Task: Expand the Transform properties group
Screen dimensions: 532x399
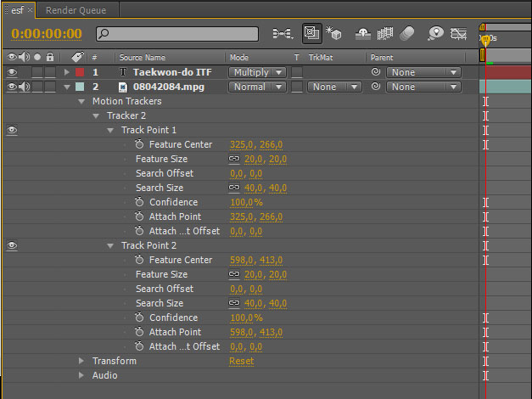Action: [81, 361]
